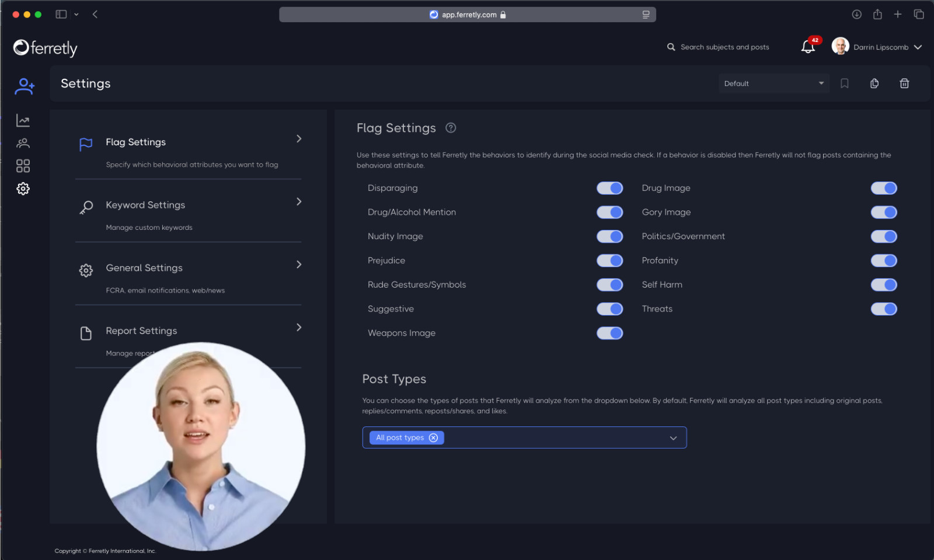Select the Keyword Settings menu item

(x=188, y=214)
